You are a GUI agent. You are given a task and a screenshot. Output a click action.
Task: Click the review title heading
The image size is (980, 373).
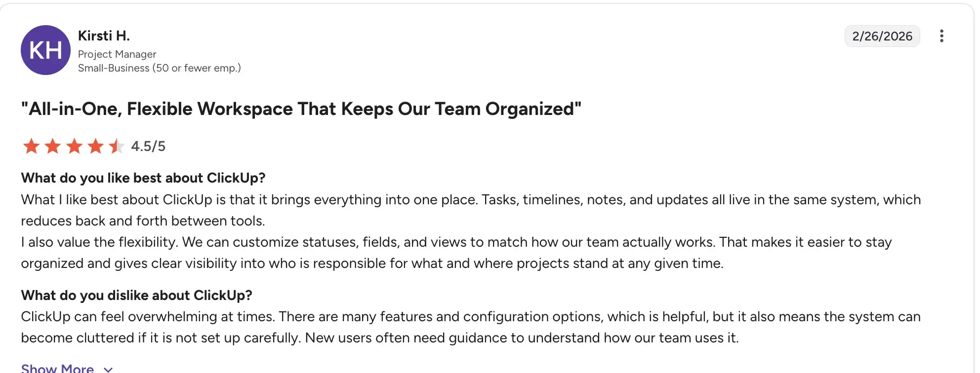tap(301, 109)
